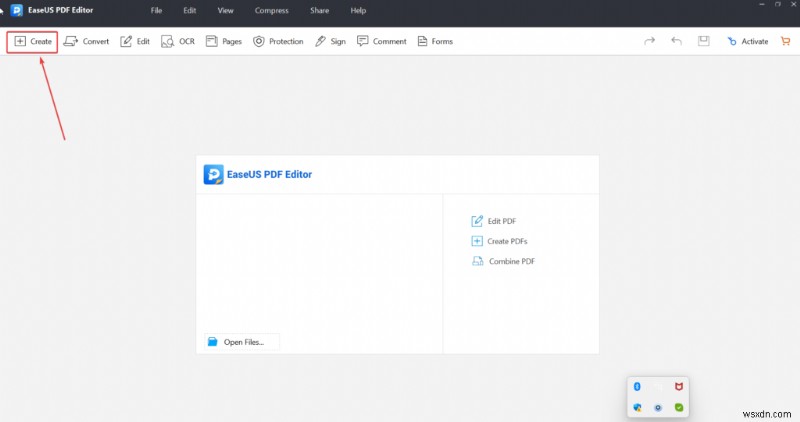Viewport: 800px width, 422px height.
Task: Open the orange shopping cart icon
Action: 784,41
